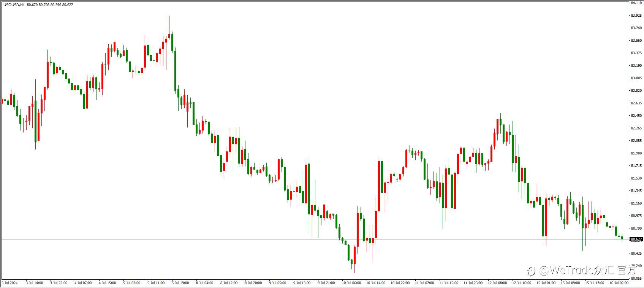Click the USOUSD,H1 chart symbol title
644x288 pixels.
(14, 5)
